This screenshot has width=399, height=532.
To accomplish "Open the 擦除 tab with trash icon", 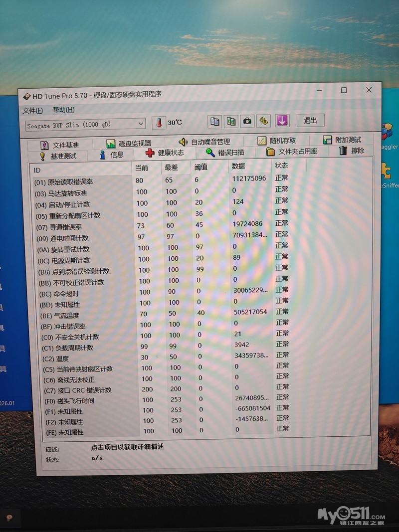I will tap(352, 150).
